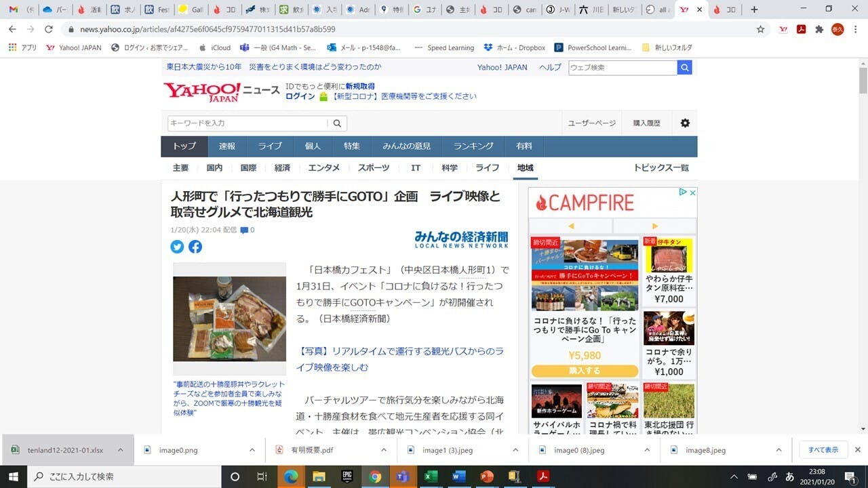Reload the page

pos(48,29)
